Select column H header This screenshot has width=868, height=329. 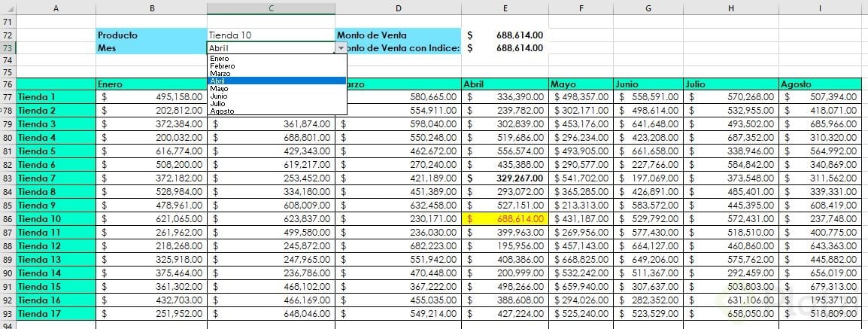(x=730, y=8)
